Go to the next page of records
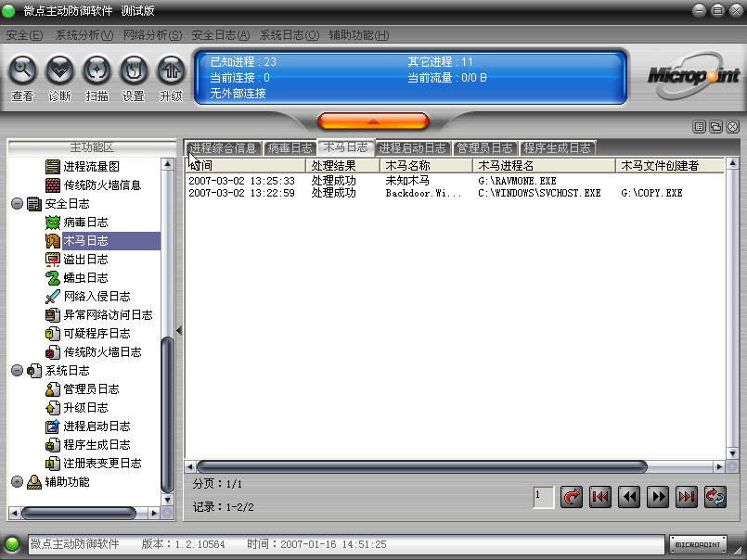 click(658, 497)
